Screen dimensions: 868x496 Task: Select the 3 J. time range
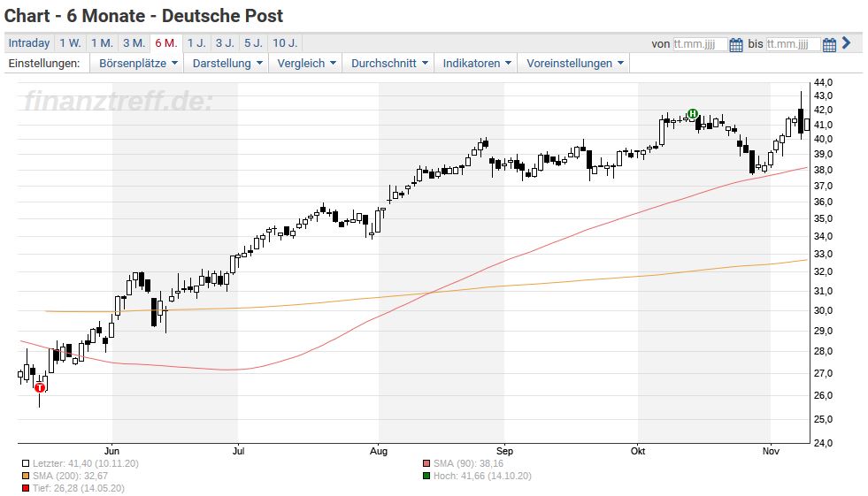[226, 43]
